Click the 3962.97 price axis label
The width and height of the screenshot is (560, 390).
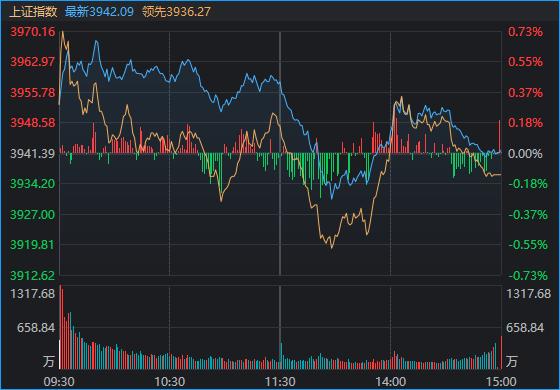coord(33,62)
